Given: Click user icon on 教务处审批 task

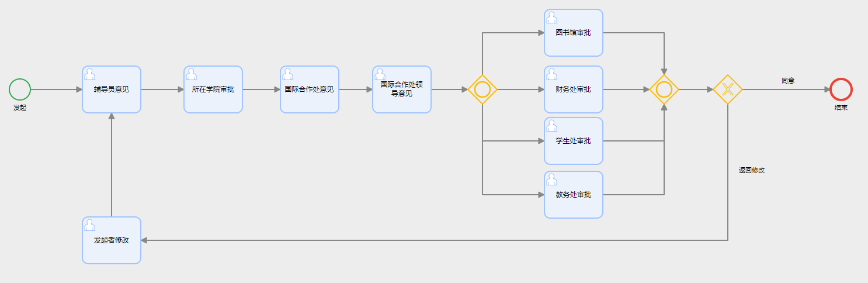Looking at the screenshot, I should click(x=552, y=180).
